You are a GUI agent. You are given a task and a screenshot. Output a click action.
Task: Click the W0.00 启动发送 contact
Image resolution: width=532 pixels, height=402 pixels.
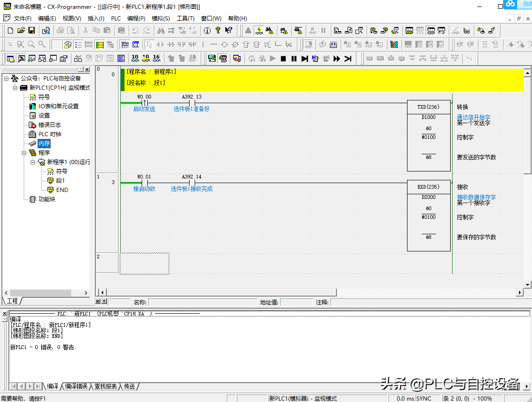(x=144, y=103)
